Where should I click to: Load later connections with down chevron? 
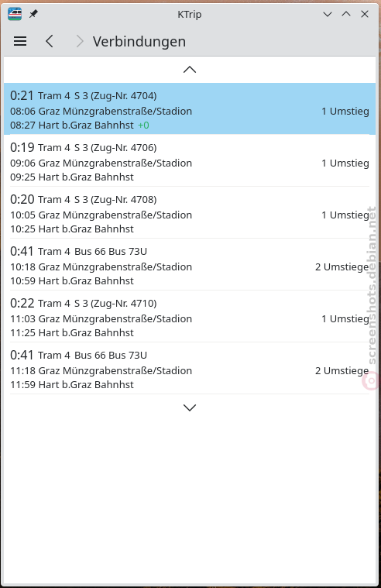click(190, 407)
